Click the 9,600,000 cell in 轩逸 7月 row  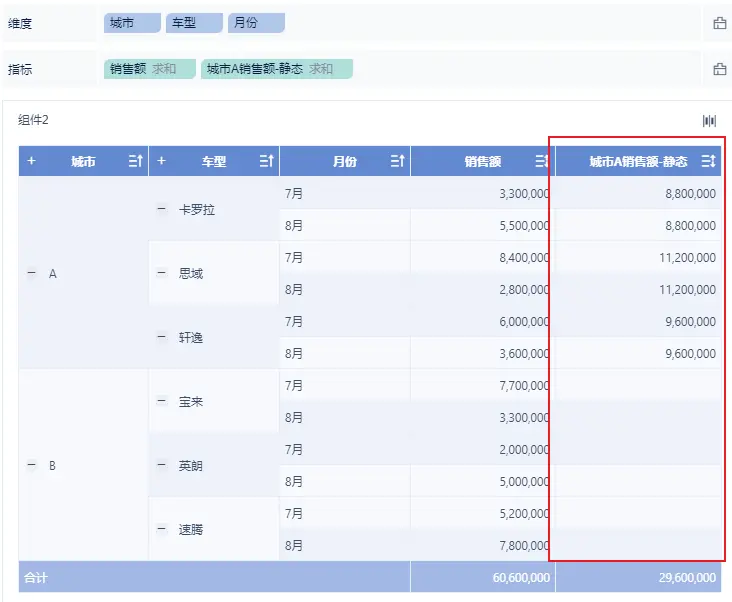[638, 321]
